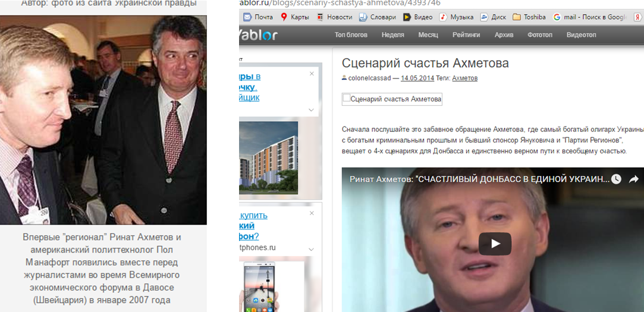Open the Архив menu item
This screenshot has height=312, width=644.
point(504,35)
